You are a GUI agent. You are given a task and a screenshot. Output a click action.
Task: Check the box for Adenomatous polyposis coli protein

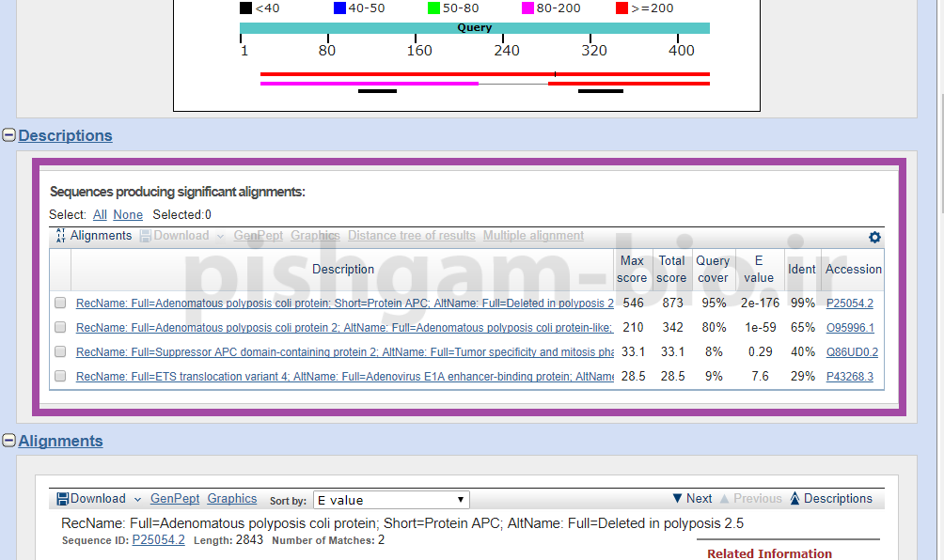pos(60,303)
